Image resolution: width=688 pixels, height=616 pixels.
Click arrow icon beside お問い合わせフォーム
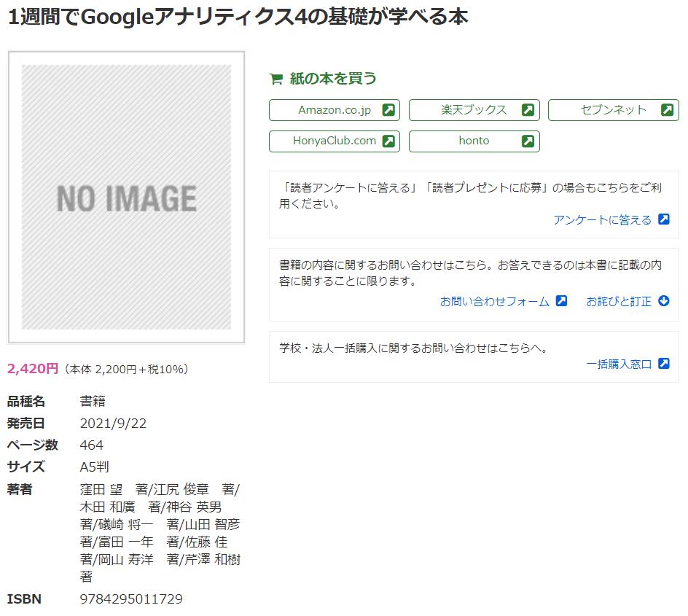point(561,300)
